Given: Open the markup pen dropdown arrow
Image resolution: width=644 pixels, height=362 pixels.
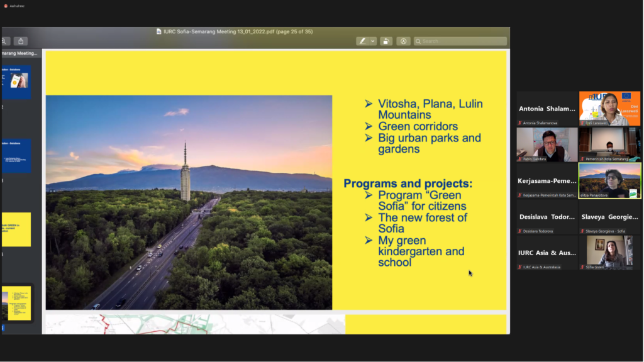Looking at the screenshot, I should click(372, 41).
